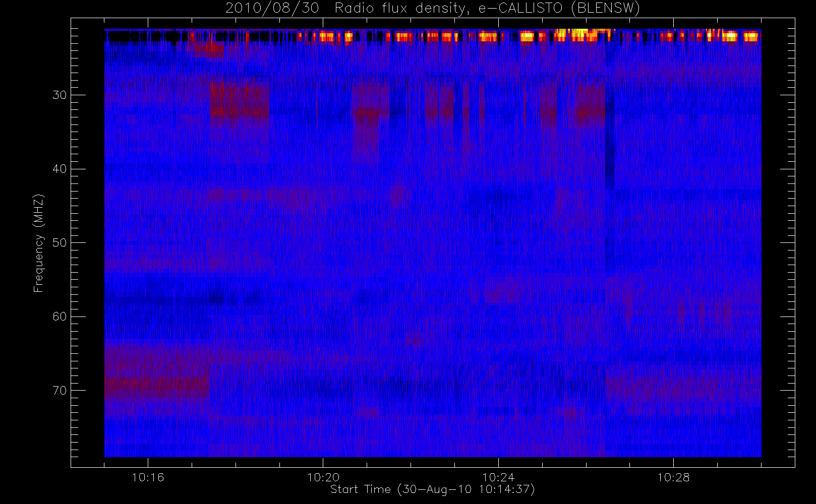Click the 60 frequency tick label
The width and height of the screenshot is (816, 504).
pyautogui.click(x=60, y=317)
